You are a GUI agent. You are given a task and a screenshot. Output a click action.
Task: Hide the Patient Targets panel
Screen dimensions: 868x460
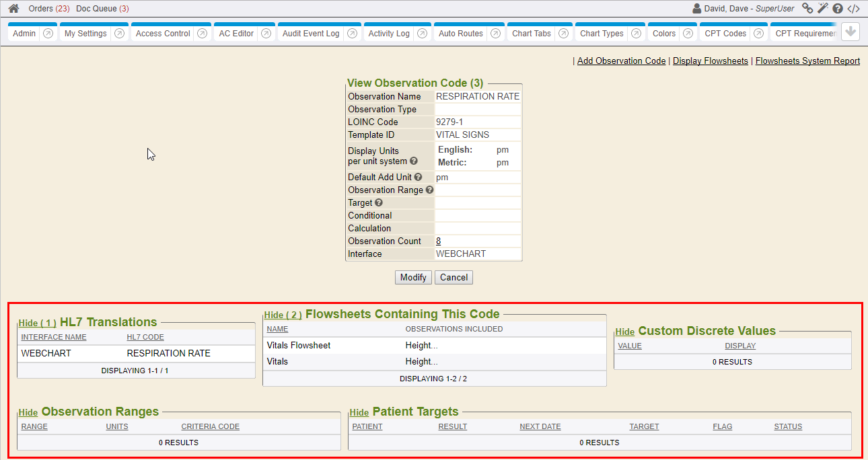tap(359, 413)
